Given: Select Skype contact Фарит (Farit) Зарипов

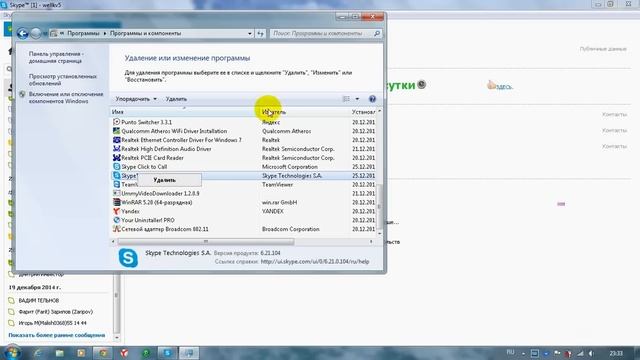Looking at the screenshot, I should tap(56, 312).
